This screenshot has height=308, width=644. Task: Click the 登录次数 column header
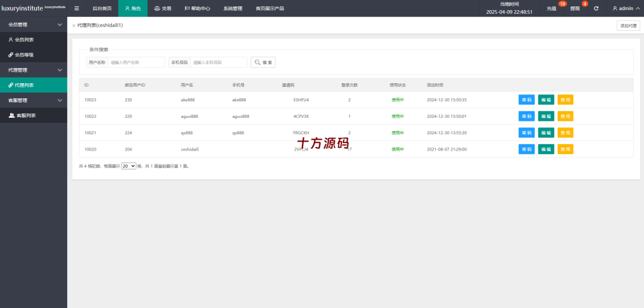pos(350,85)
